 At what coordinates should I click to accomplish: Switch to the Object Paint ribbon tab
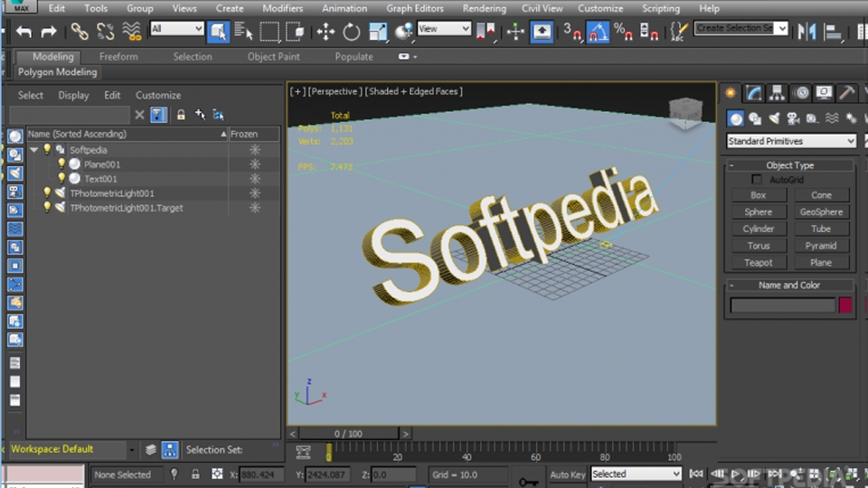[x=273, y=56]
